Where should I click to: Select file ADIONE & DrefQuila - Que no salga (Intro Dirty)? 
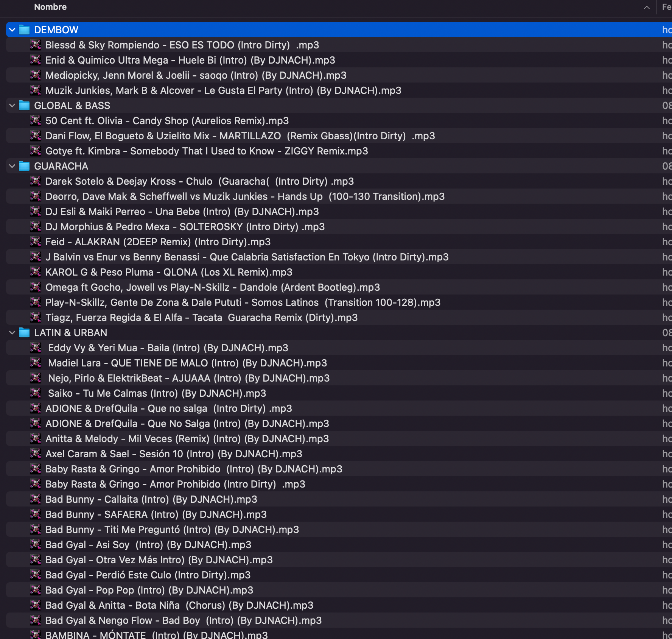tap(169, 408)
